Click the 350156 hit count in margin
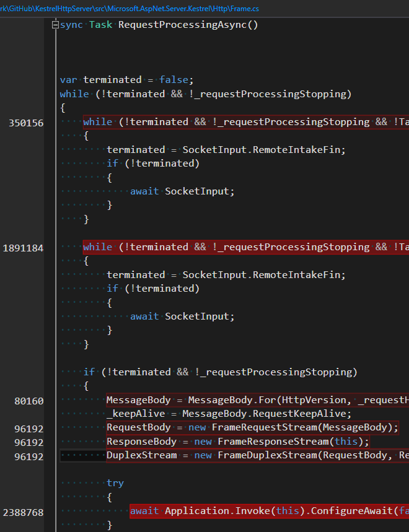409x532 pixels. pos(26,123)
